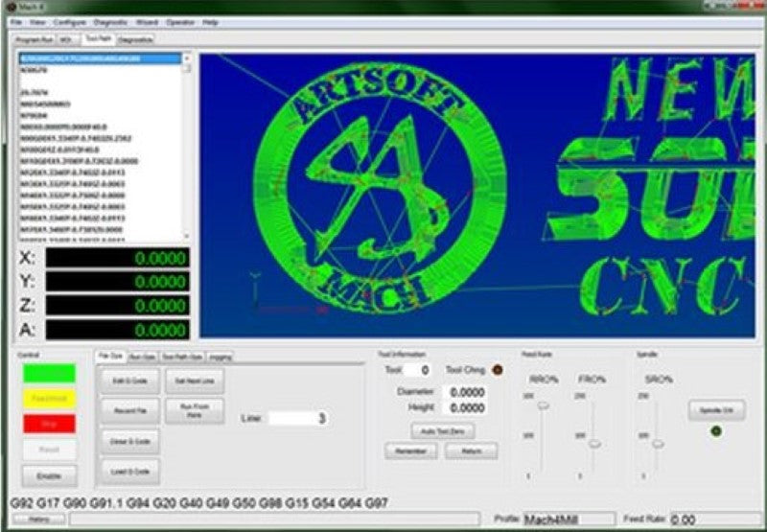The image size is (767, 532).
Task: Click the Run From Here button
Action: pyautogui.click(x=194, y=410)
